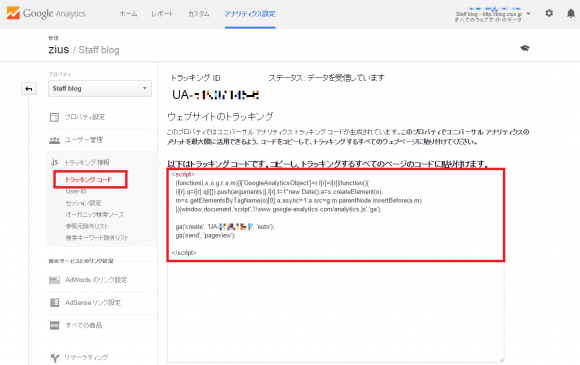The height and width of the screenshot is (365, 580).
Task: Click the back arrow button in sidebar
Action: point(29,89)
